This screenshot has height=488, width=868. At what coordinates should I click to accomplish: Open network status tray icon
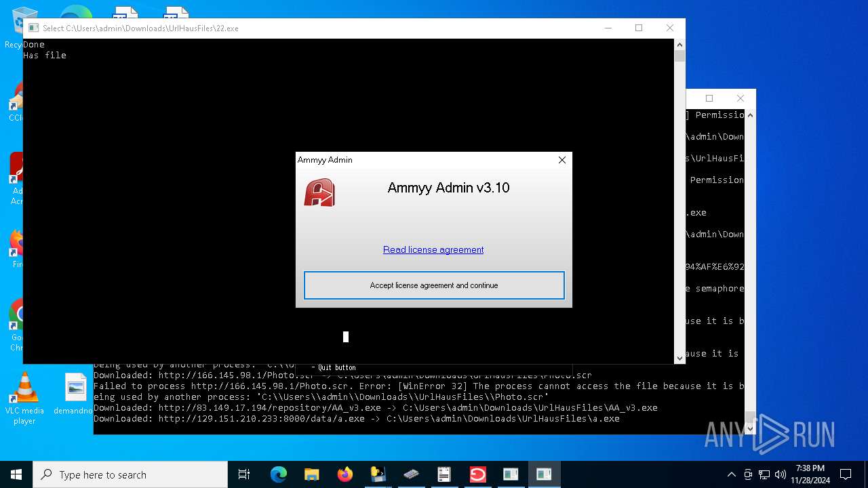[764, 474]
